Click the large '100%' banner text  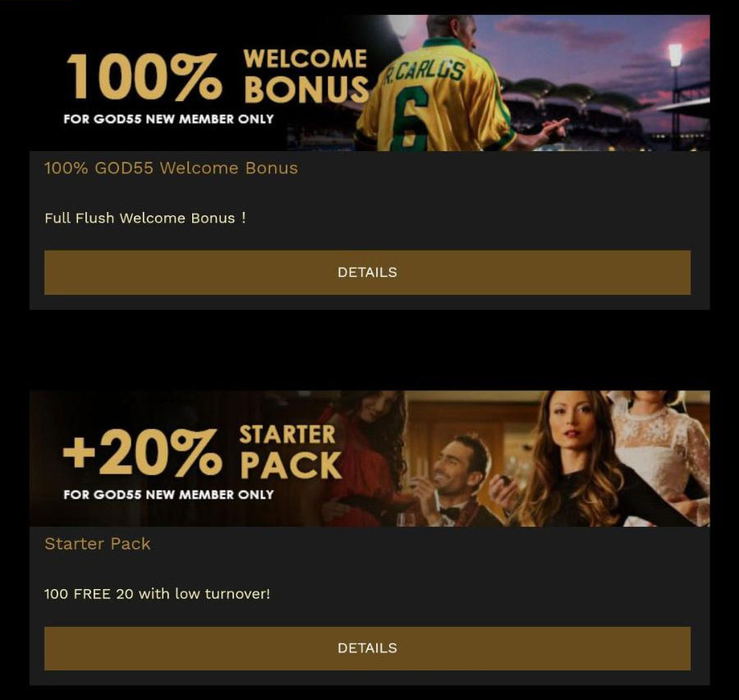144,76
